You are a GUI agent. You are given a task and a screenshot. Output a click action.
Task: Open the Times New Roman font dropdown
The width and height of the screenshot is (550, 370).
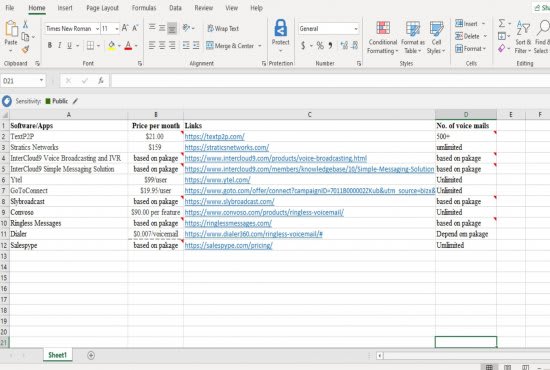[97, 29]
